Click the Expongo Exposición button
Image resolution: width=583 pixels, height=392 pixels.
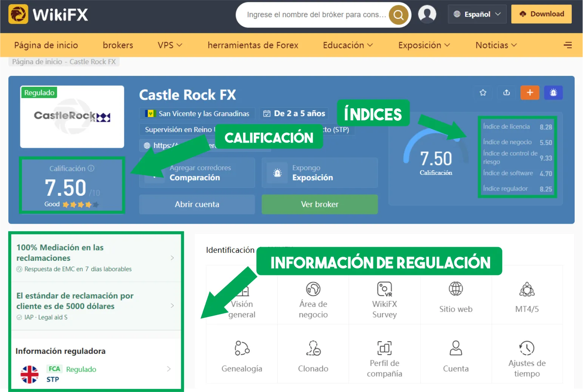[319, 173]
